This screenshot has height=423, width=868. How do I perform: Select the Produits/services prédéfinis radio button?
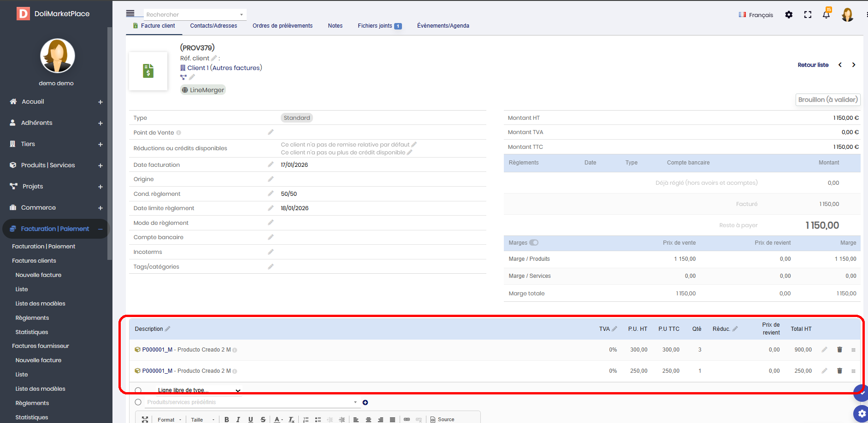[x=138, y=402]
